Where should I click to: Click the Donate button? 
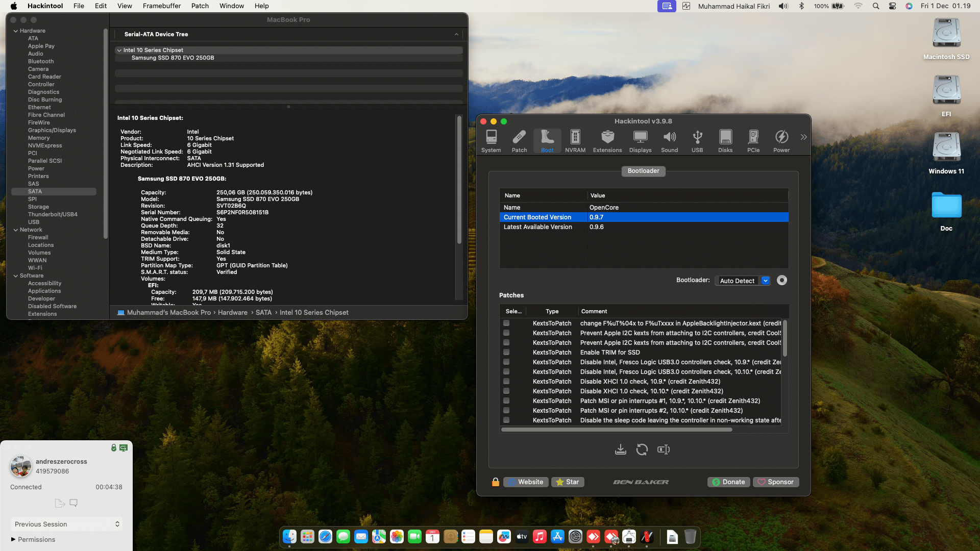click(728, 482)
